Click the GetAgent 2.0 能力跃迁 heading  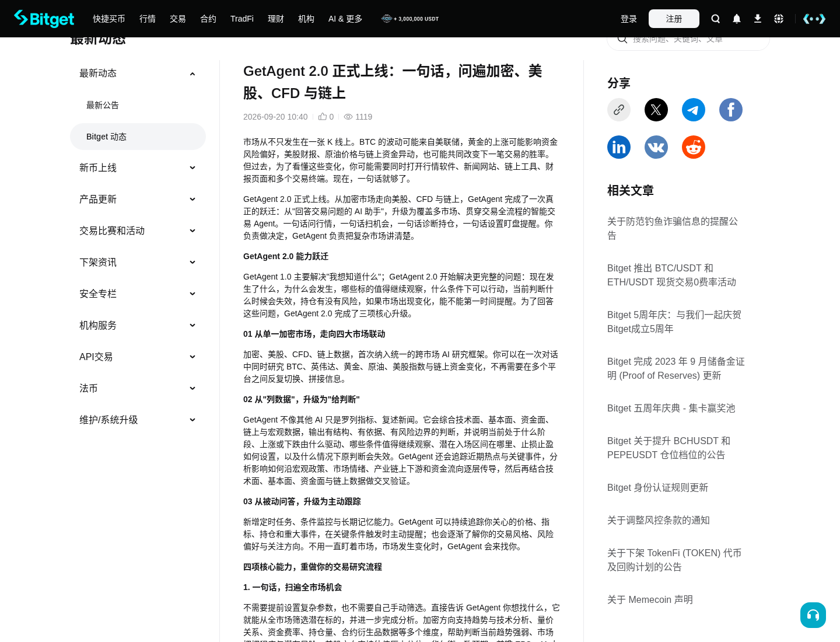286,256
